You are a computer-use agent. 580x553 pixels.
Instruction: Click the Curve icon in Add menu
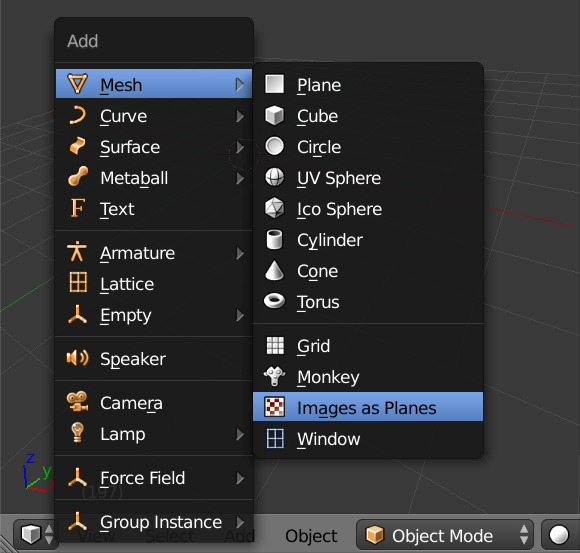click(x=78, y=115)
